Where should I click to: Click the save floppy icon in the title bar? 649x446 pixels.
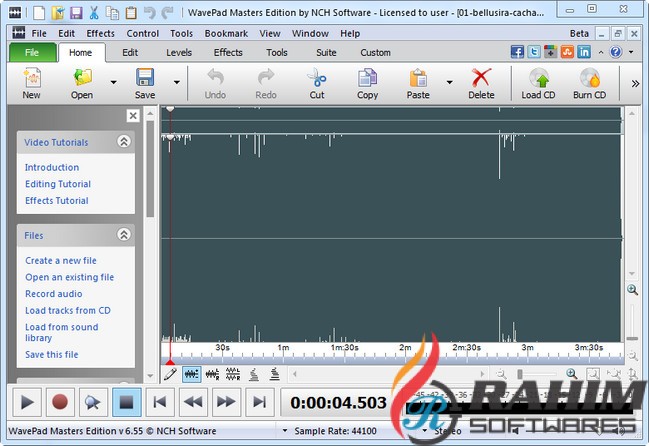point(76,13)
